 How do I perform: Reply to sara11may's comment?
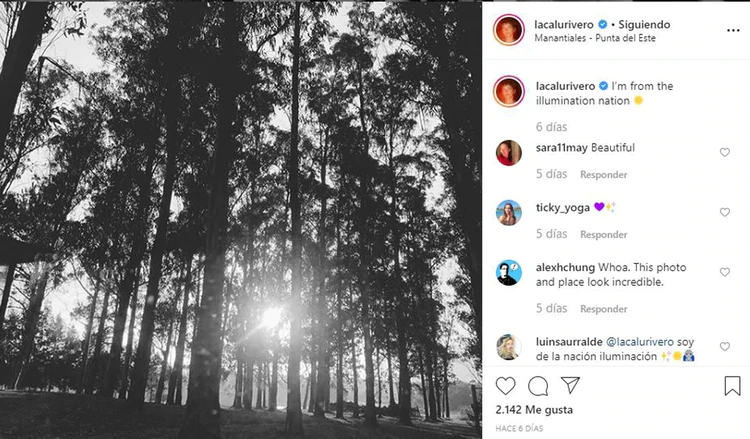tap(604, 175)
